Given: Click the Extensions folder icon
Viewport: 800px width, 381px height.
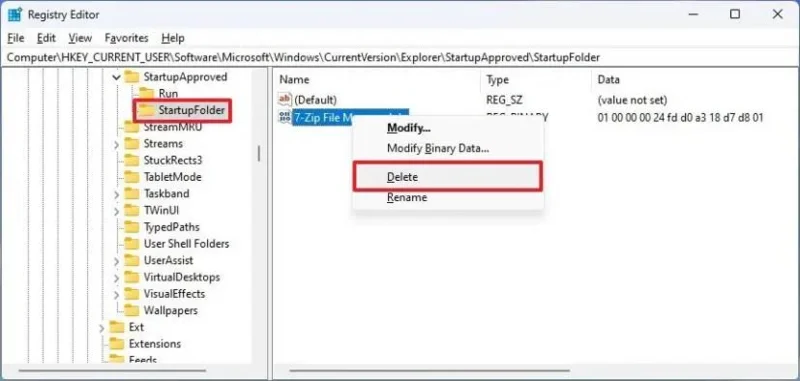Looking at the screenshot, I should point(117,344).
